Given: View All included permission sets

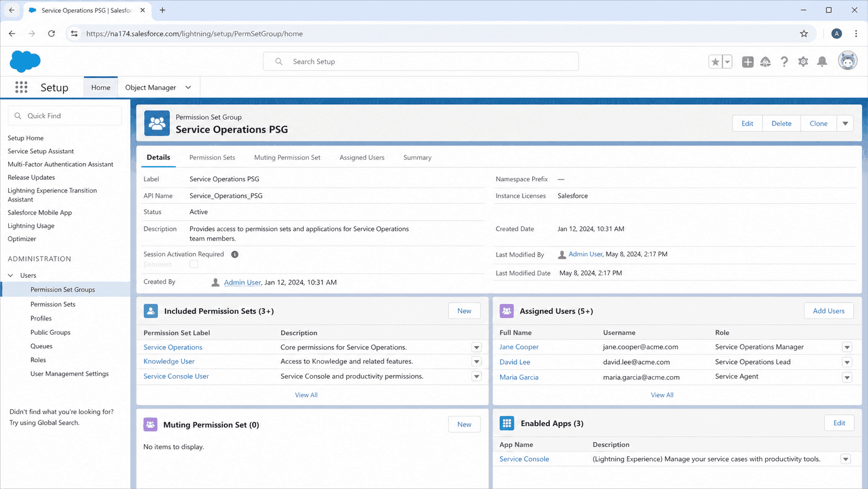Looking at the screenshot, I should [x=306, y=395].
